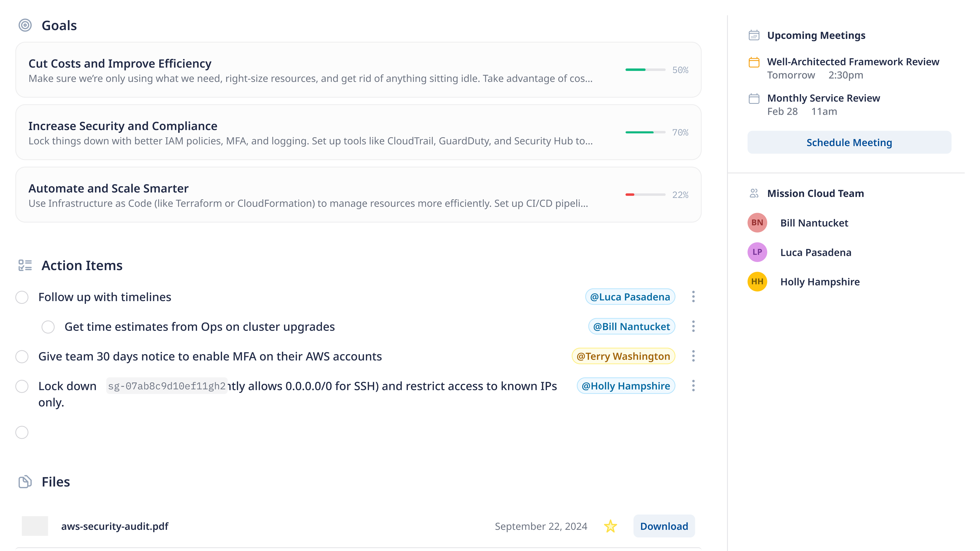Mark 'Get time estimates from Ops' done
The width and height of the screenshot is (980, 551).
[48, 327]
